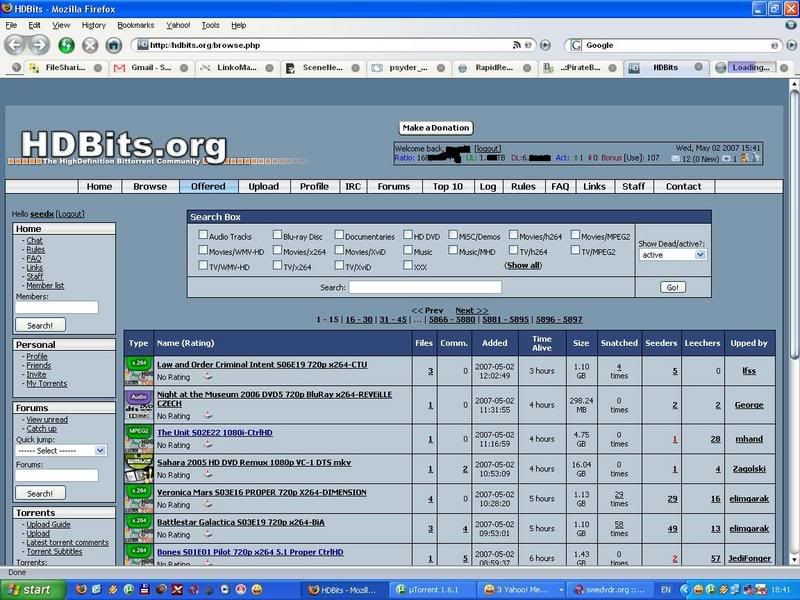The image size is (800, 600).
Task: Click the RSS feed icon in the address bar
Action: tap(516, 45)
